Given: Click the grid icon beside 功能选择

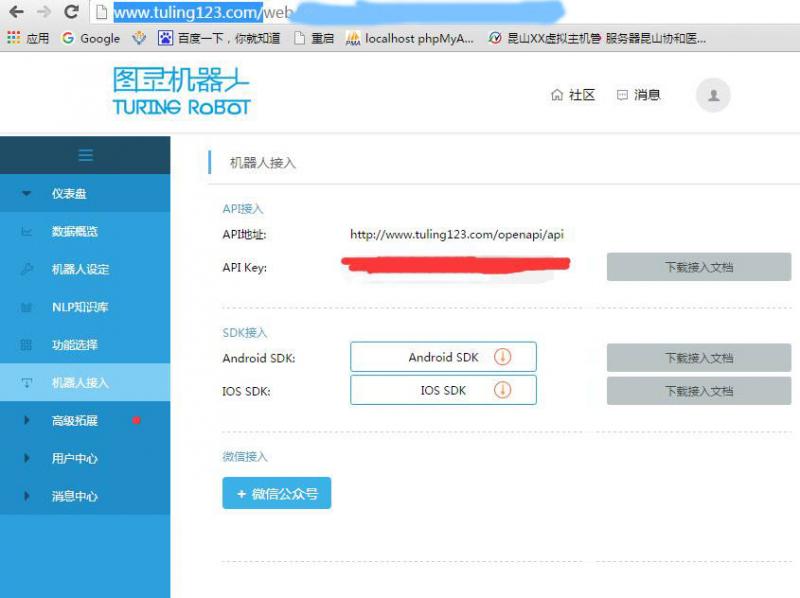Looking at the screenshot, I should pos(27,345).
